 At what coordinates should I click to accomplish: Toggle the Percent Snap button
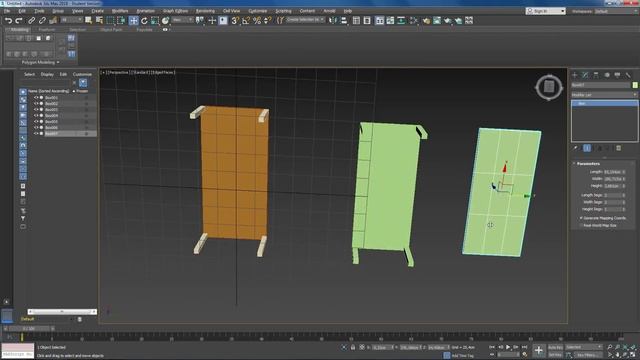pyautogui.click(x=257, y=20)
